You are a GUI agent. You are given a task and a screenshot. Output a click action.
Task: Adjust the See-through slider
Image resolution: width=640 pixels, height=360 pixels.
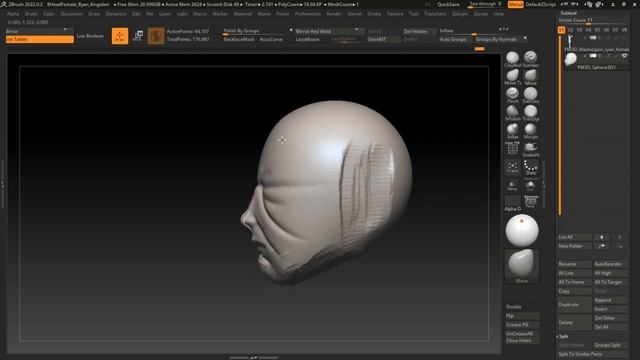[485, 4]
